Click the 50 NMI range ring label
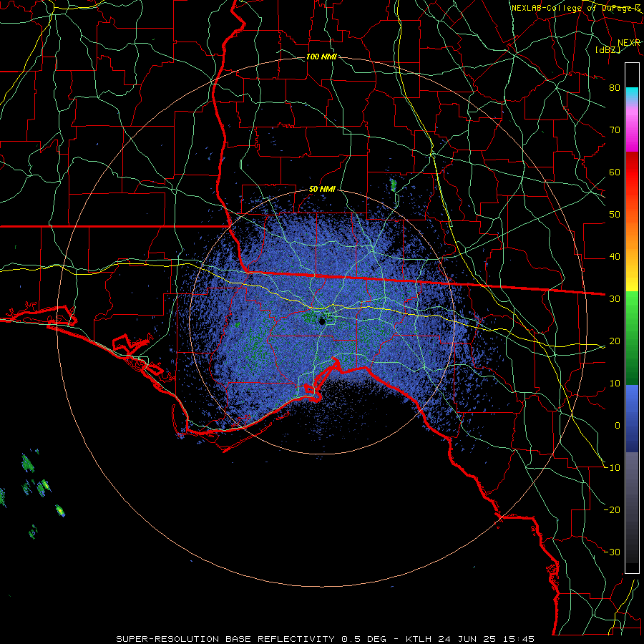 click(x=322, y=189)
